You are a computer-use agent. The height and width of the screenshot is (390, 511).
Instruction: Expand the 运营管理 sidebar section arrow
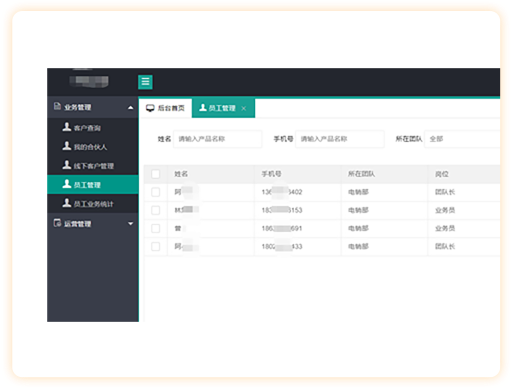pos(131,224)
